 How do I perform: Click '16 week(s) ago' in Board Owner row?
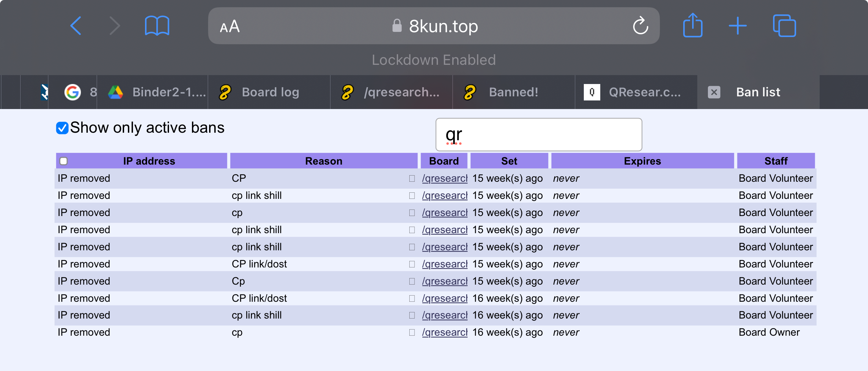click(x=507, y=332)
